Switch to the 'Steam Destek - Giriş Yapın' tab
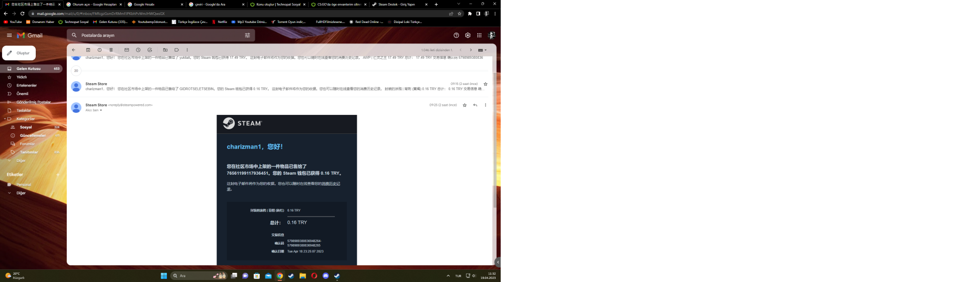Viewport: 980px width, 282px height. coord(400,4)
